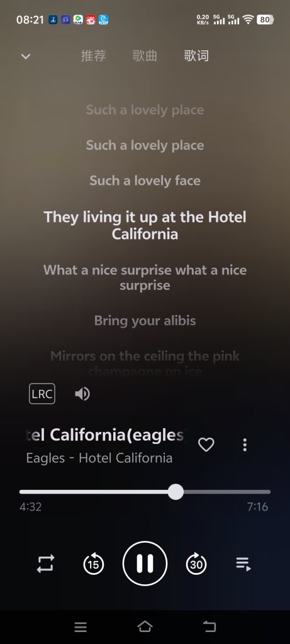Open the playlist queue
290x644 pixels.
click(243, 564)
